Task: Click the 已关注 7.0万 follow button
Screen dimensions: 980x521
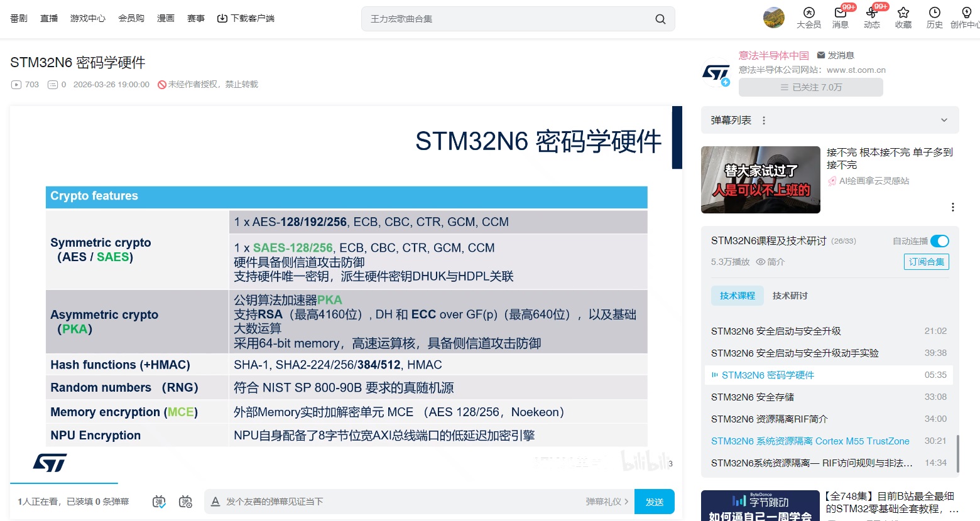Action: coord(810,87)
